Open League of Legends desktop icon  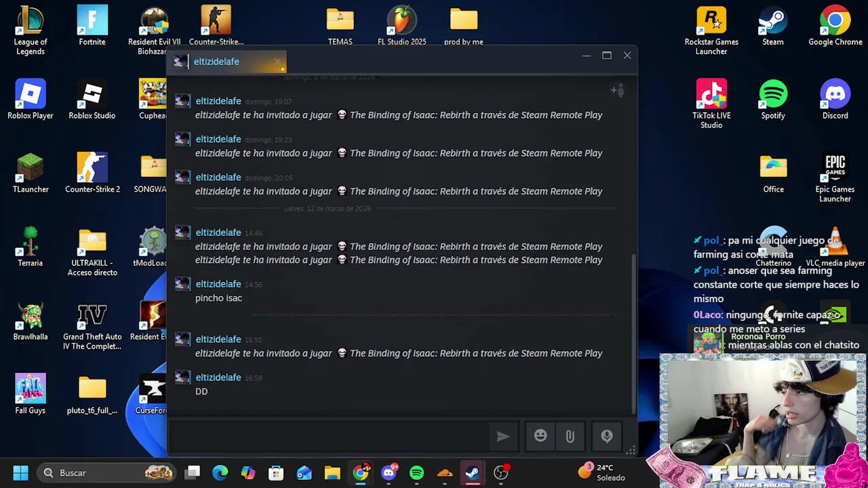(31, 30)
